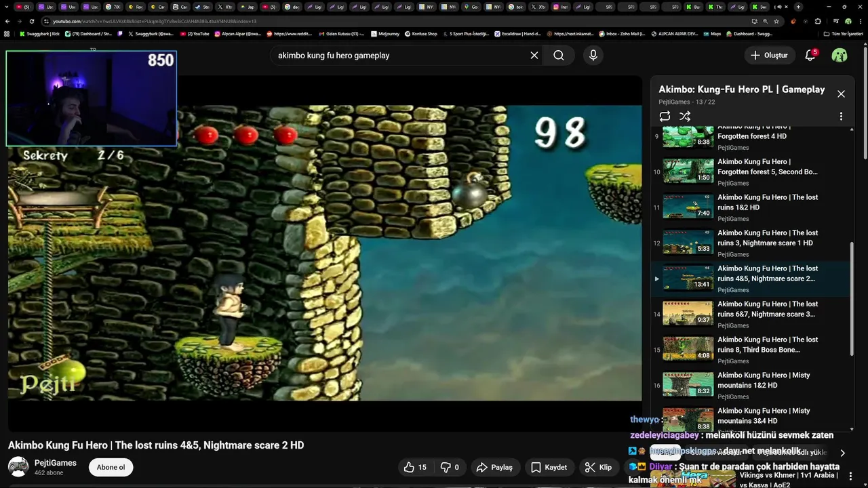
Task: Share the video via Paylaş
Action: click(x=495, y=467)
